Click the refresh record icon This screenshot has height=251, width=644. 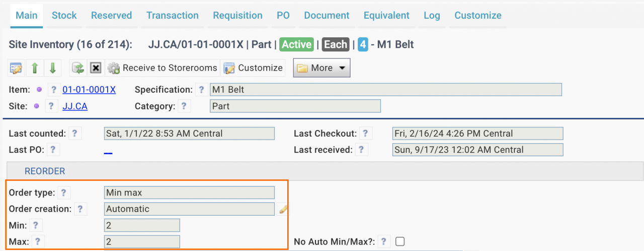[x=77, y=68]
